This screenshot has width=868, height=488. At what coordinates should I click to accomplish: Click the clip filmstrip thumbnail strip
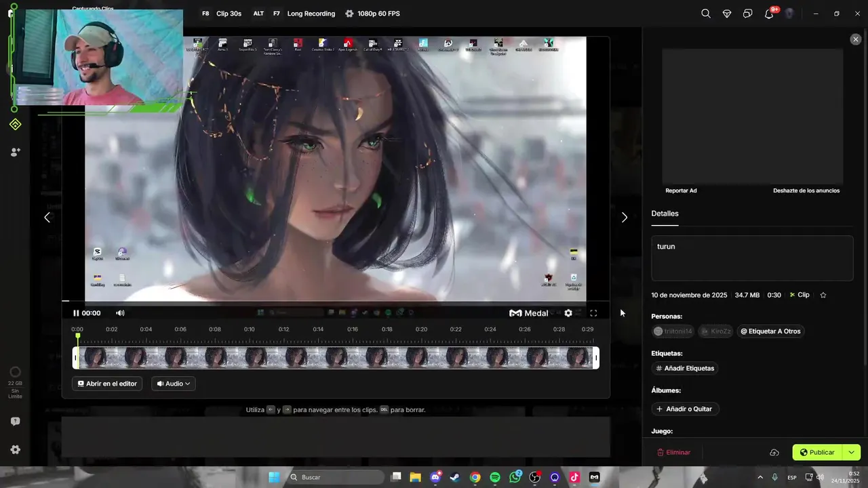pyautogui.click(x=336, y=358)
